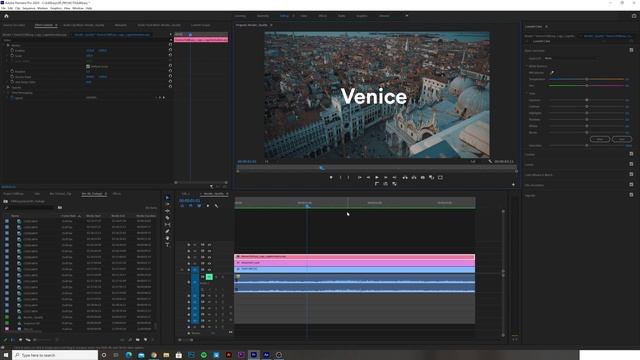This screenshot has width=640, height=360.
Task: Click the New Item icon in Project panel
Action: pos(145,340)
